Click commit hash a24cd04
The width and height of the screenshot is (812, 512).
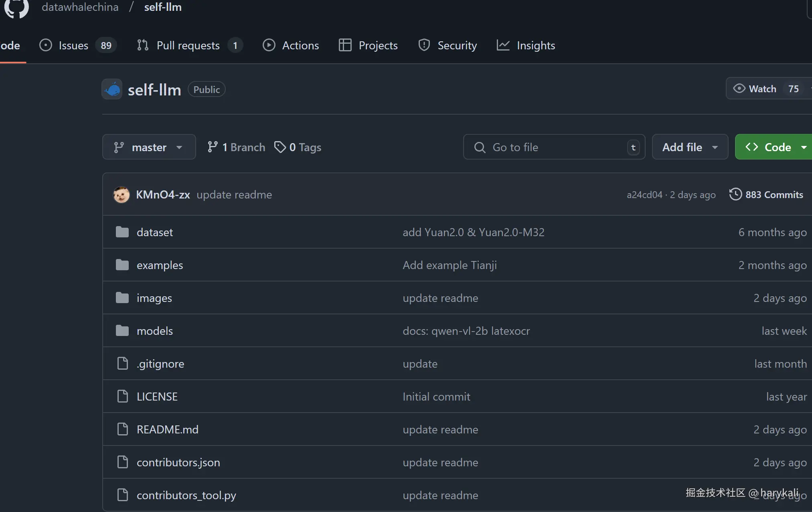pos(644,195)
